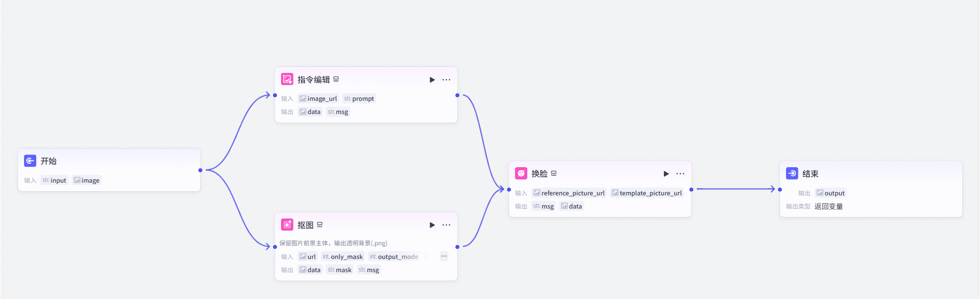Click the small badge icon beside 指令编辑 title
This screenshot has width=980, height=299.
[x=336, y=80]
